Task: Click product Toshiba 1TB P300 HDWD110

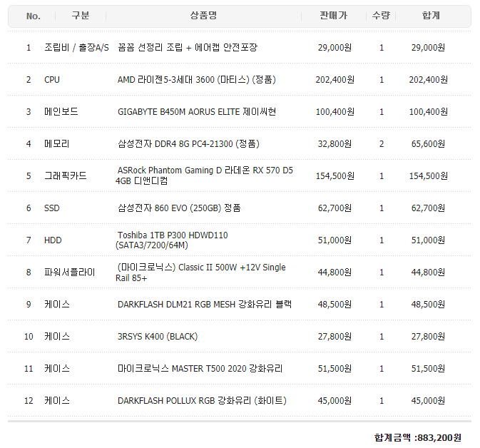Action: 171,240
